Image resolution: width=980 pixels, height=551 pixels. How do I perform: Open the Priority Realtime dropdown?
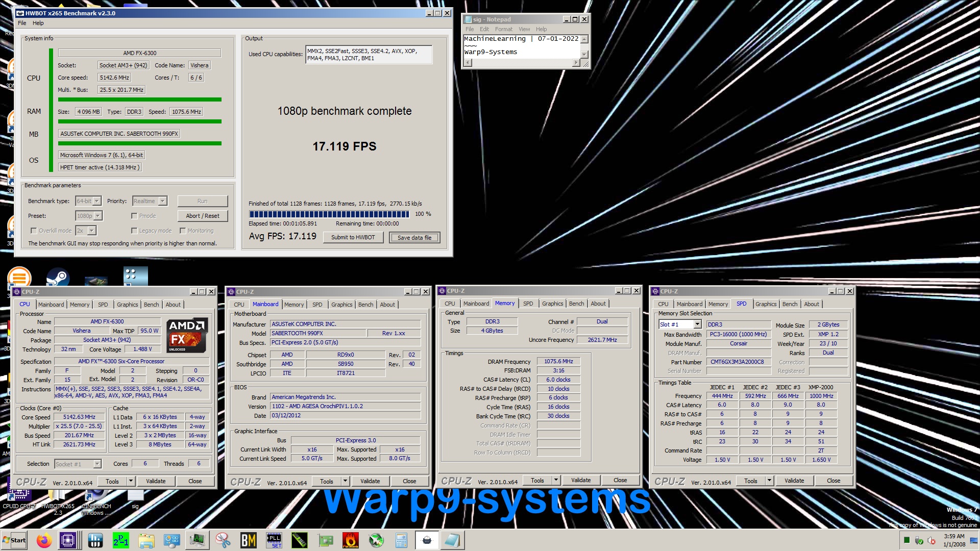coord(150,201)
